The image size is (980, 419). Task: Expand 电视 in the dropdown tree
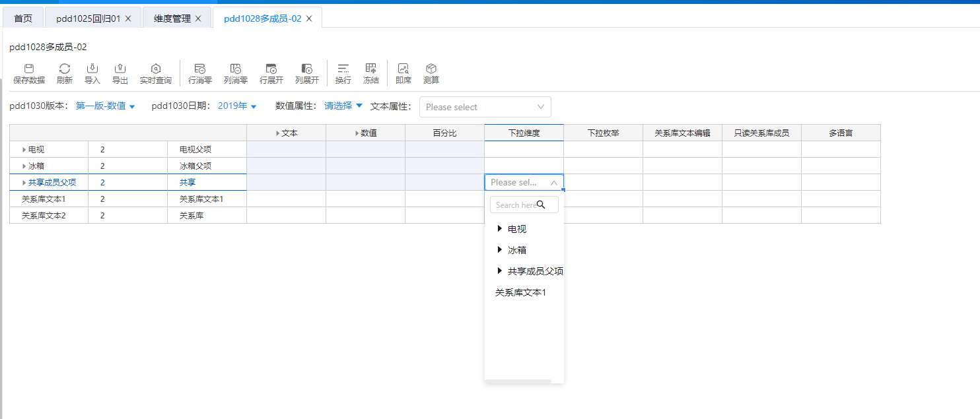pos(500,229)
